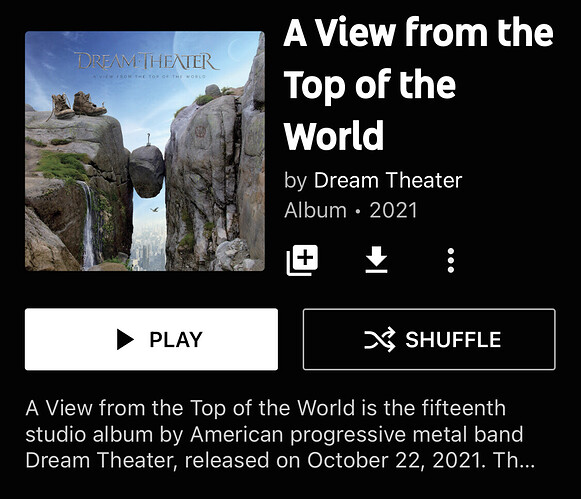The image size is (581, 499).
Task: Start playback with the white PLAY button
Action: click(151, 339)
